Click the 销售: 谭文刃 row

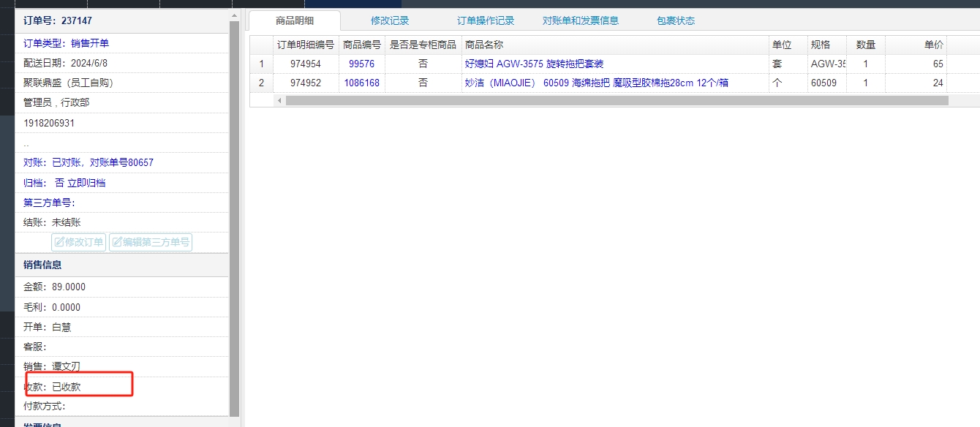click(x=121, y=366)
